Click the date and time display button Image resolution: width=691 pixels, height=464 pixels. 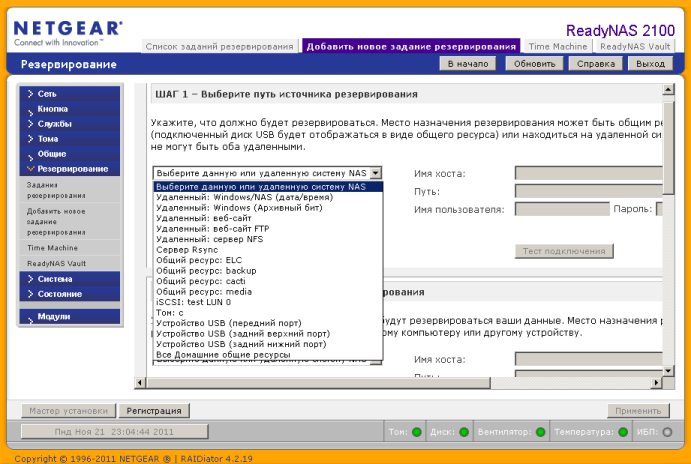click(x=114, y=432)
